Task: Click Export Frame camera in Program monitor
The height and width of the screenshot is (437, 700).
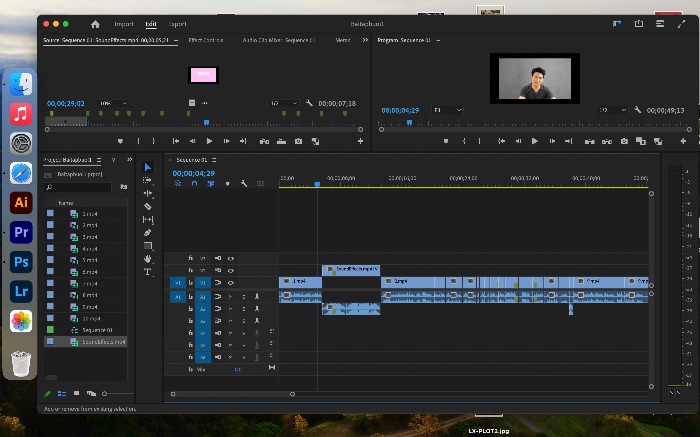Action: [x=624, y=141]
